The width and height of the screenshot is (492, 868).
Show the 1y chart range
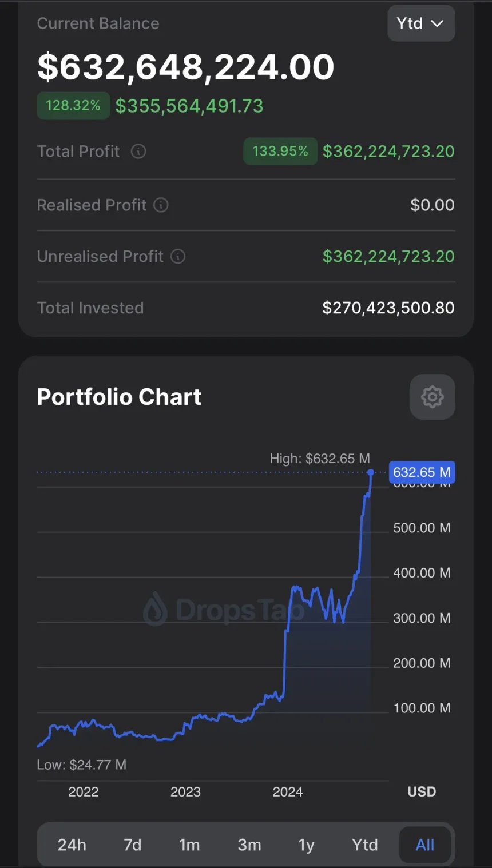tap(307, 845)
